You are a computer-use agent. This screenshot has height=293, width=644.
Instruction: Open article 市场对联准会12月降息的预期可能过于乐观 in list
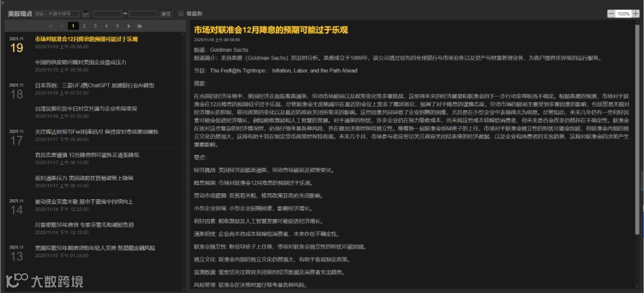[86, 39]
